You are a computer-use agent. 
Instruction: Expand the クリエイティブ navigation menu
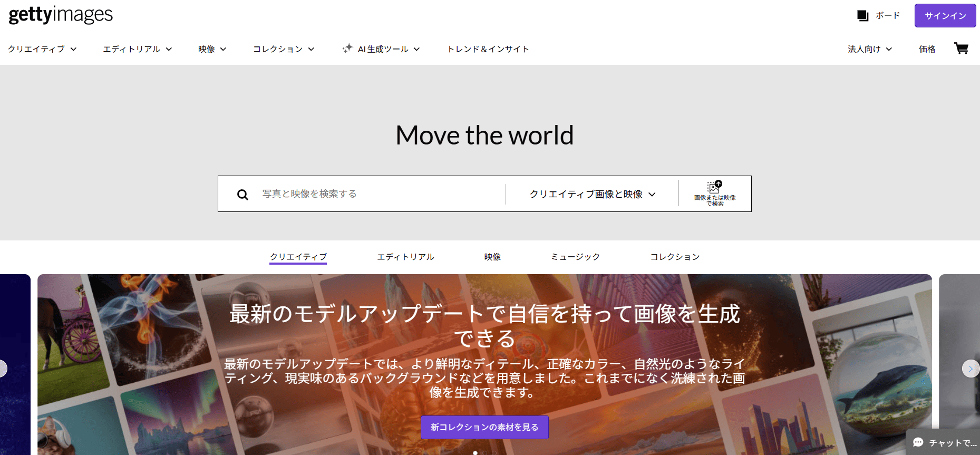42,49
